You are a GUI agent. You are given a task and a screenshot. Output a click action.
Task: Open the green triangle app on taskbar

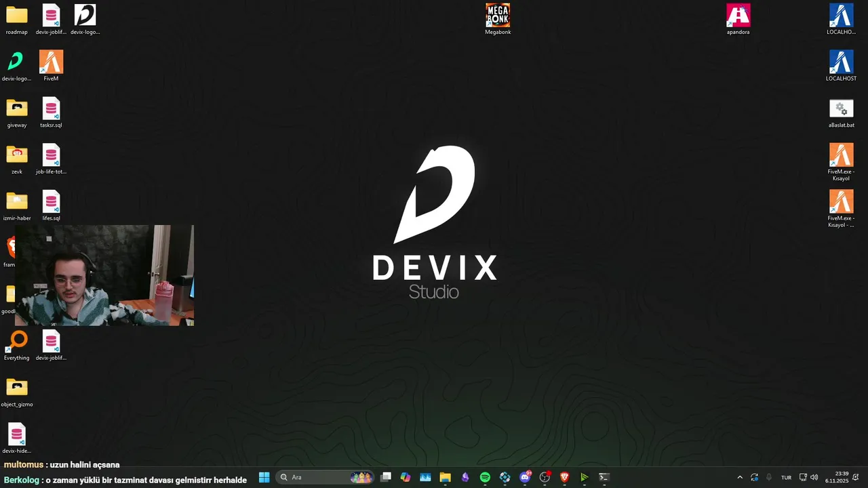(x=584, y=477)
